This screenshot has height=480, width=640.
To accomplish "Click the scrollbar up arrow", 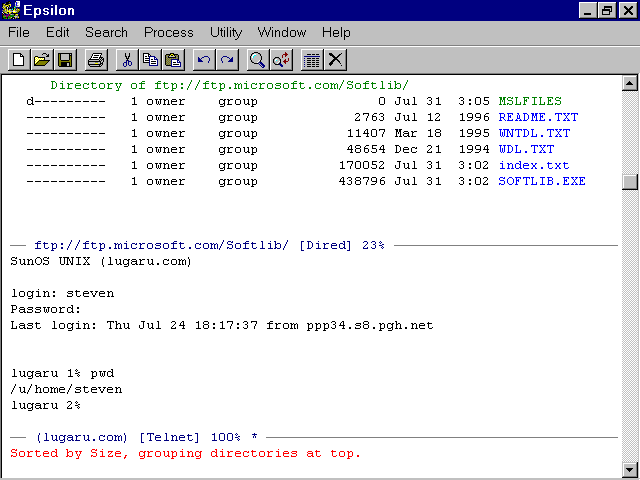I will 630,84.
